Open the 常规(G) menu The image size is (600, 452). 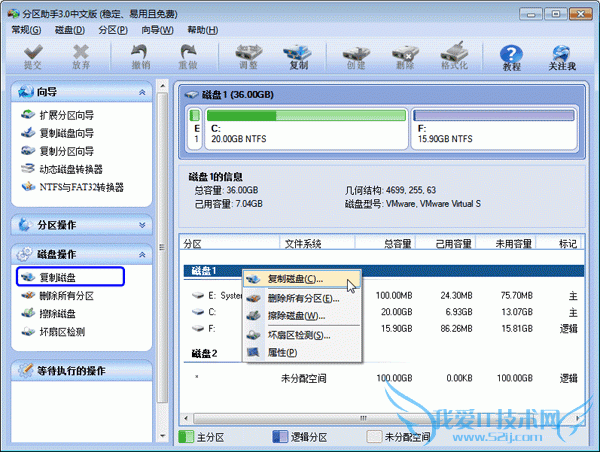pyautogui.click(x=26, y=30)
